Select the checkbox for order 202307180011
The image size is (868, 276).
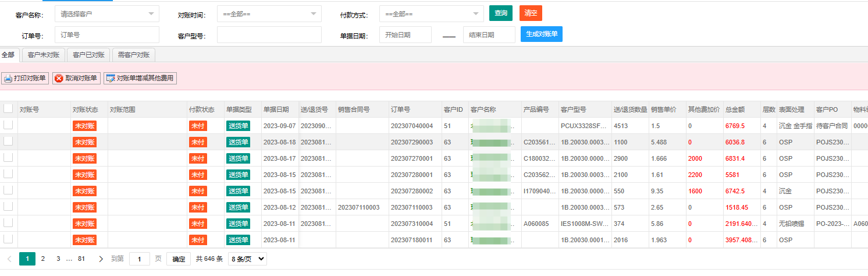8,239
